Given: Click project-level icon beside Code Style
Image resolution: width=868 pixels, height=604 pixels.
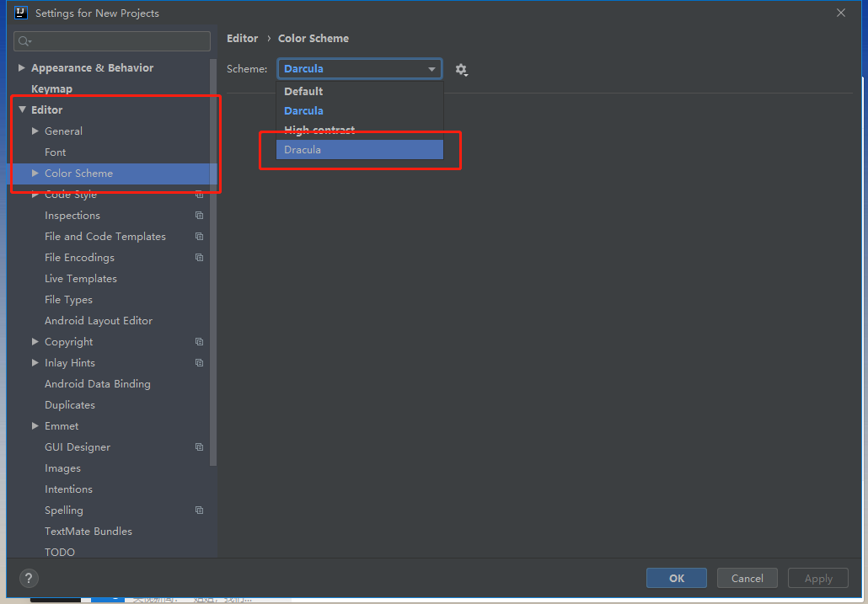Looking at the screenshot, I should (x=199, y=195).
